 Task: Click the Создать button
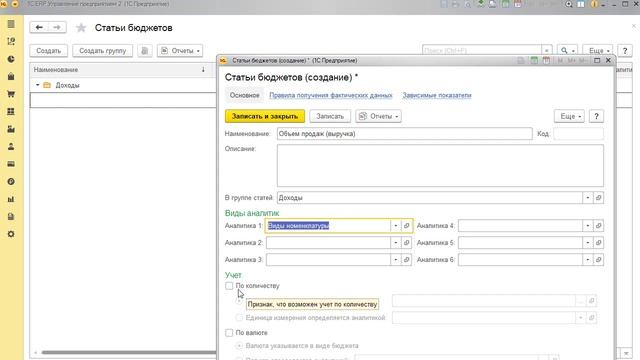(x=49, y=51)
